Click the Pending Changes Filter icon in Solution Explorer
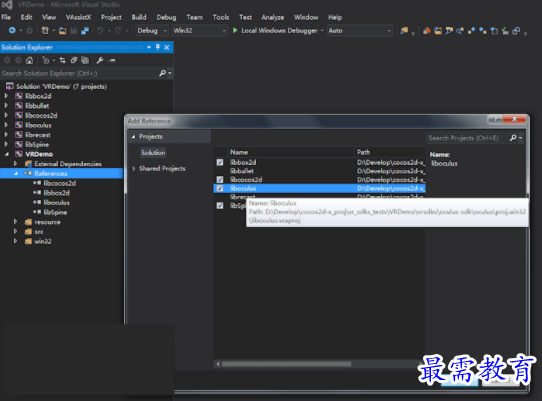The image size is (542, 401). pos(46,60)
